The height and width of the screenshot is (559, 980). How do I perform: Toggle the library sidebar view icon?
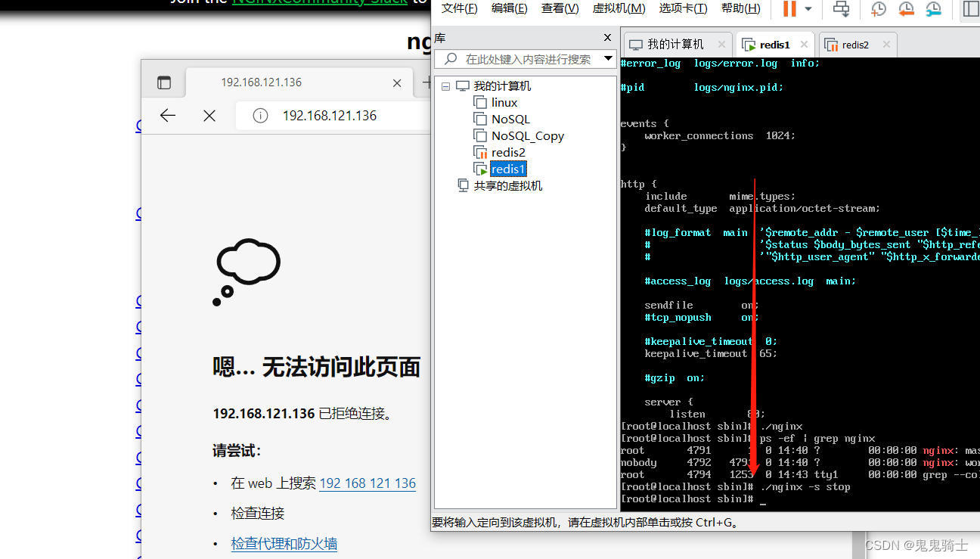point(969,9)
